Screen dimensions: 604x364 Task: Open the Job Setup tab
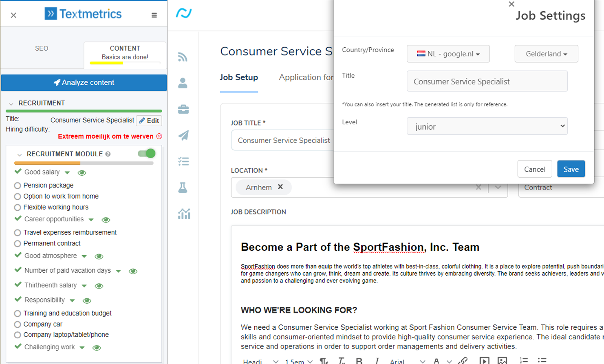[239, 77]
